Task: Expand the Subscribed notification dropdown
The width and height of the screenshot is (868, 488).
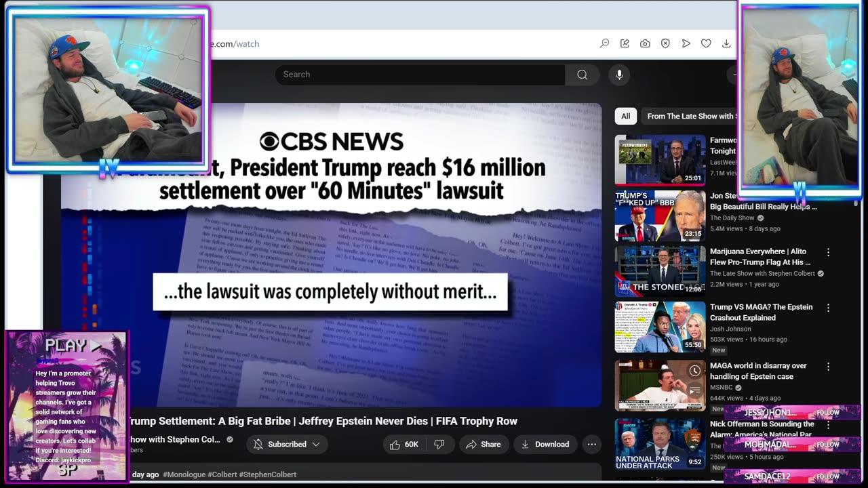Action: pos(287,445)
